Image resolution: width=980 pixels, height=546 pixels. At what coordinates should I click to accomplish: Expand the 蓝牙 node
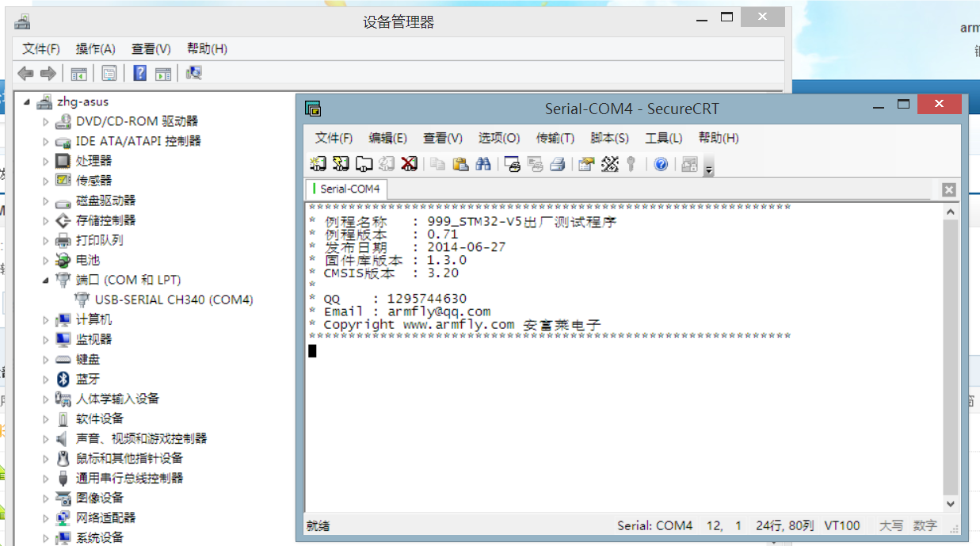(45, 379)
